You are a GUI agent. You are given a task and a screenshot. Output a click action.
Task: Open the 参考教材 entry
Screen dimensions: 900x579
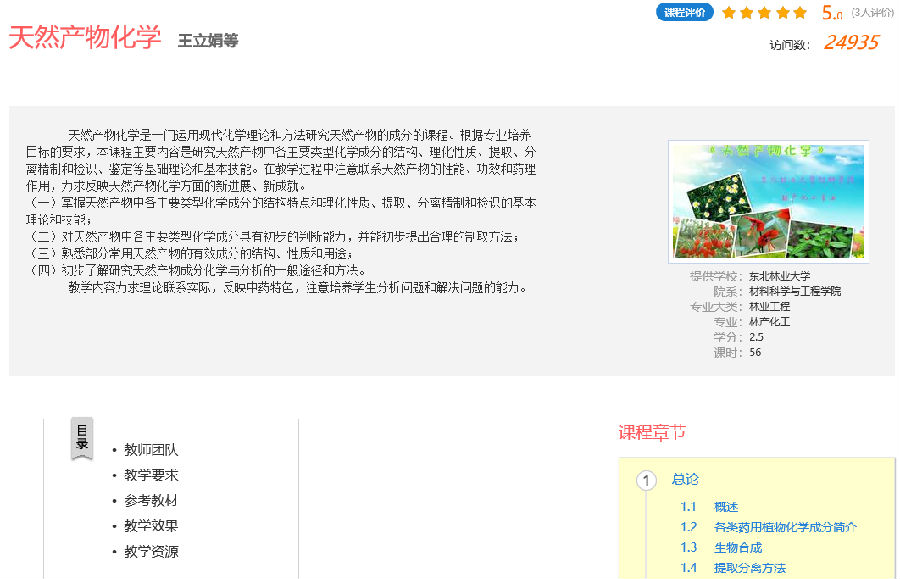tap(151, 500)
